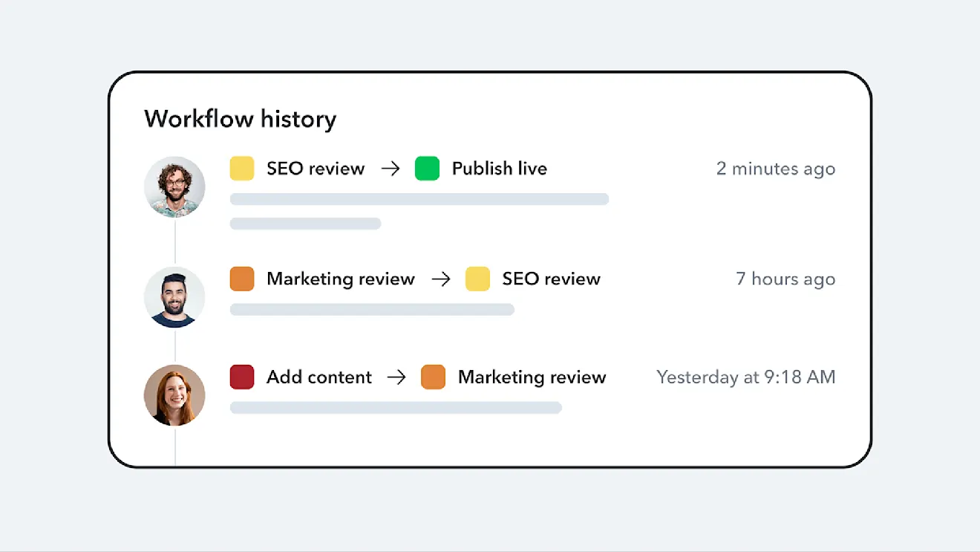The image size is (980, 552).
Task: Click the green Publish live status square
Action: coord(427,169)
